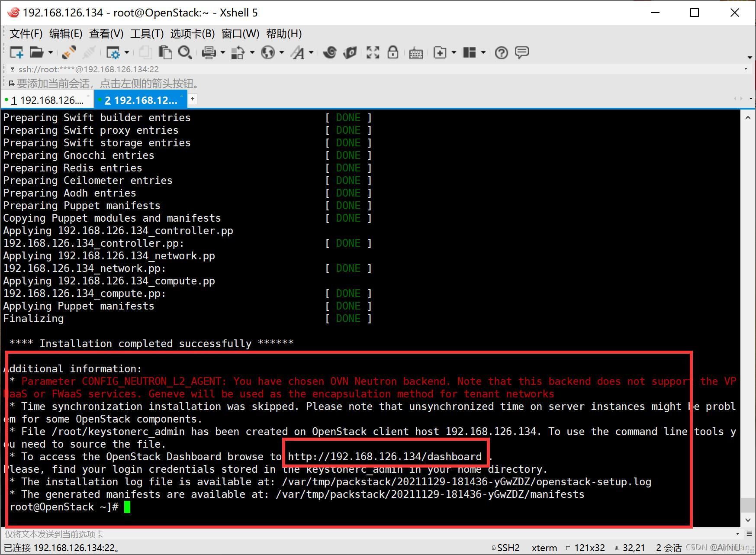Click the layout panes icon
This screenshot has width=756, height=555.
point(469,52)
